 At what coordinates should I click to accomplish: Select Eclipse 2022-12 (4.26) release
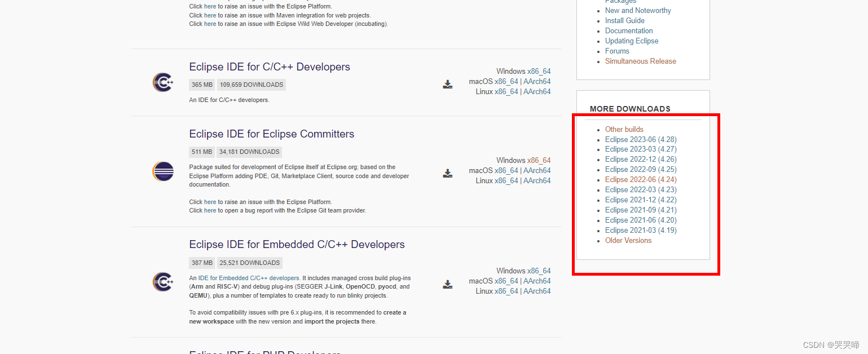tap(641, 160)
